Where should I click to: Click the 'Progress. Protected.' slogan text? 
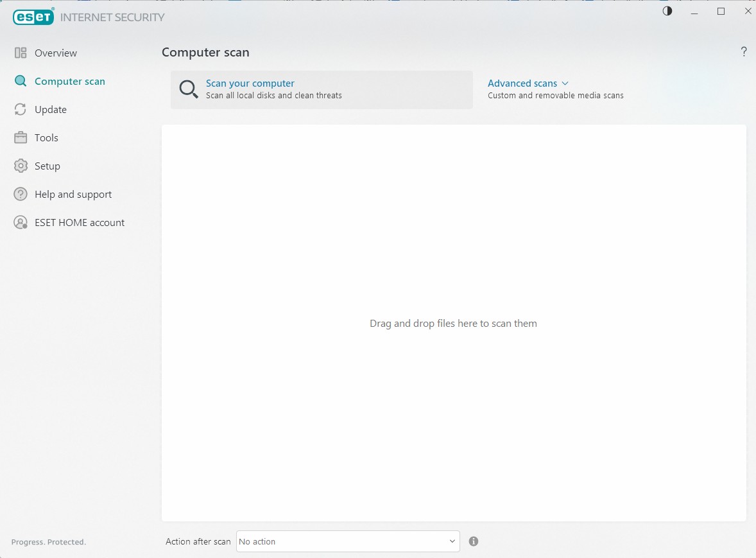coord(49,542)
